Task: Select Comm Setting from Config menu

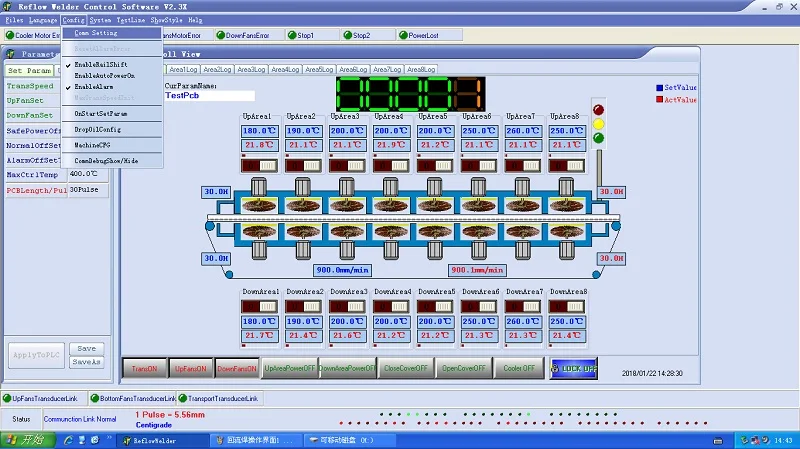Action: click(96, 32)
